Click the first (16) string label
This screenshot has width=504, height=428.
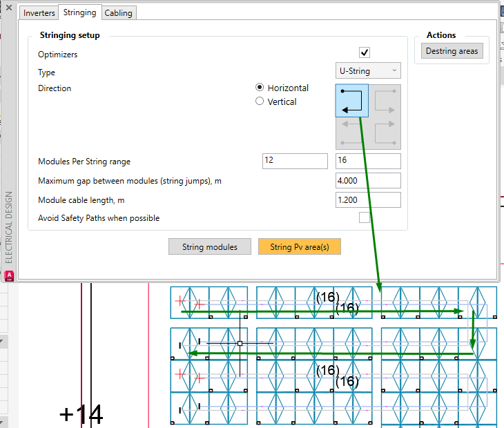click(x=327, y=298)
